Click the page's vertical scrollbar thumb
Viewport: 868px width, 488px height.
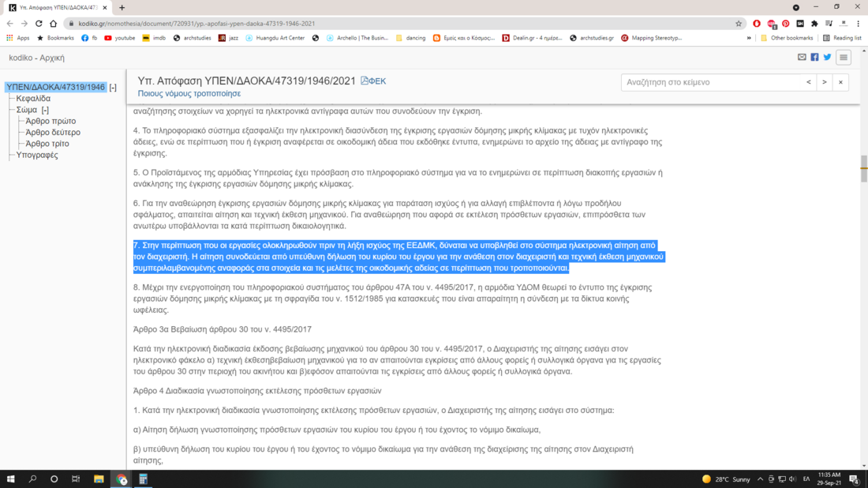pos(864,166)
